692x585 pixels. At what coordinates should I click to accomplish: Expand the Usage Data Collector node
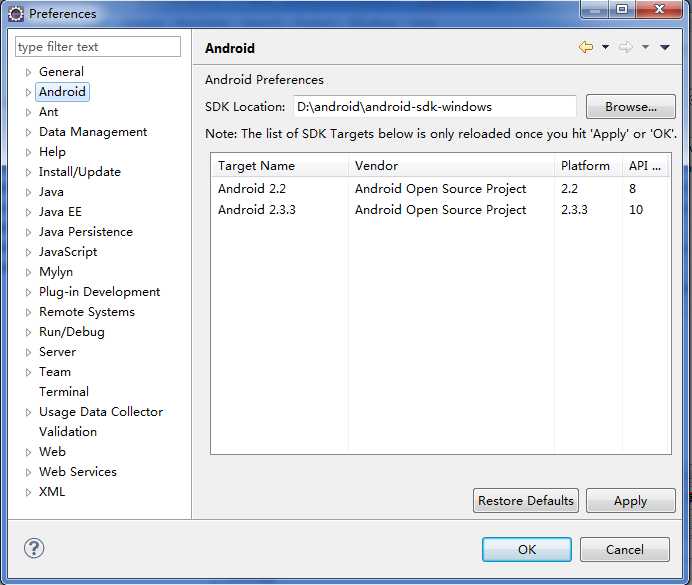tap(28, 412)
